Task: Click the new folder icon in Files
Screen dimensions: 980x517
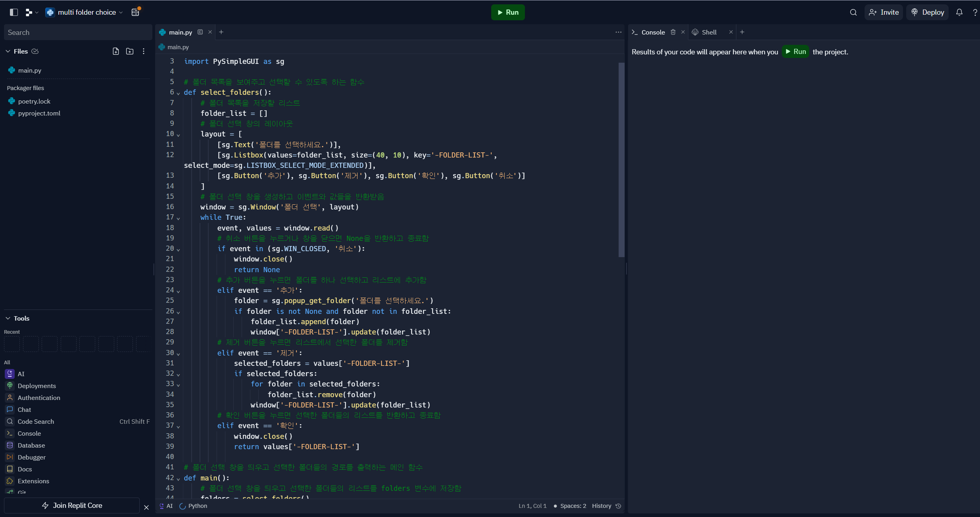Action: 130,51
